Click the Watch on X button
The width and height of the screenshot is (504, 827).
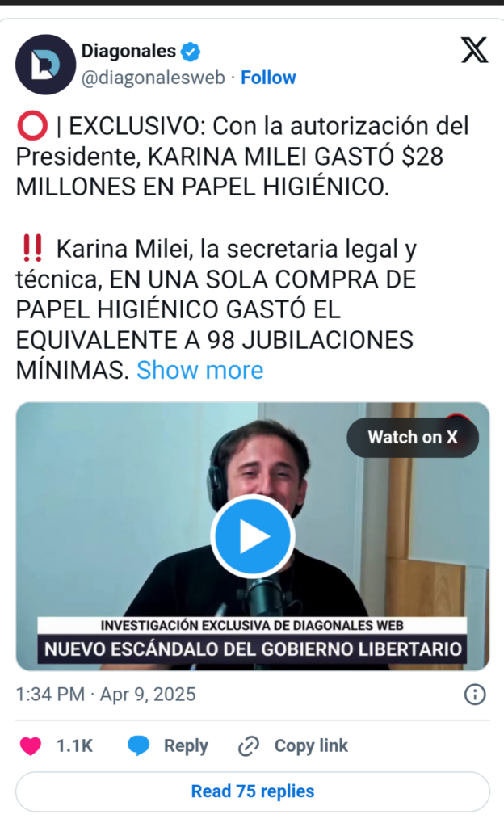pyautogui.click(x=413, y=437)
